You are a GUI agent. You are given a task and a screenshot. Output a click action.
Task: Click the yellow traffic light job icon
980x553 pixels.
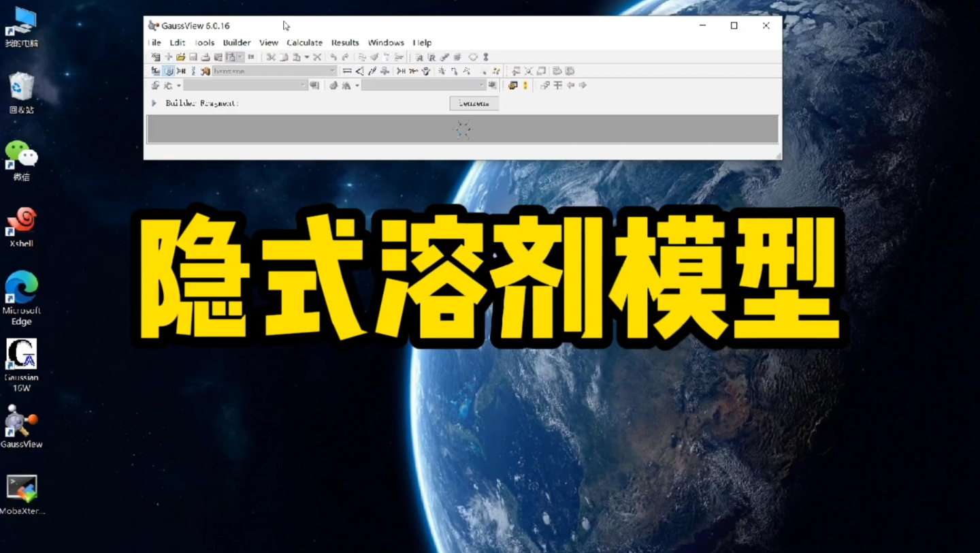tap(525, 85)
